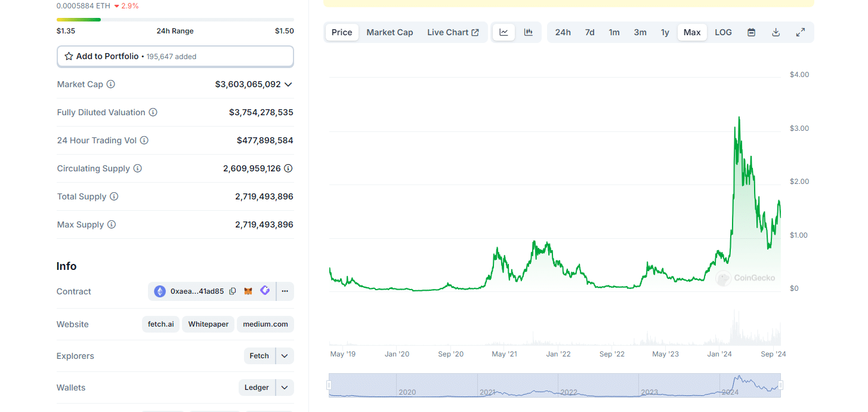The width and height of the screenshot is (868, 412).
Task: Open more contract options with three dots
Action: 285,291
